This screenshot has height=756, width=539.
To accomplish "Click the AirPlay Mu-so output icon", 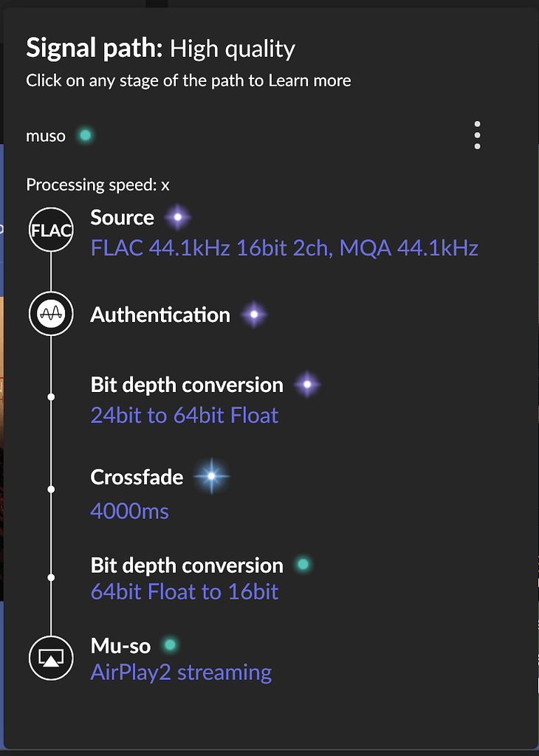I will (x=51, y=658).
